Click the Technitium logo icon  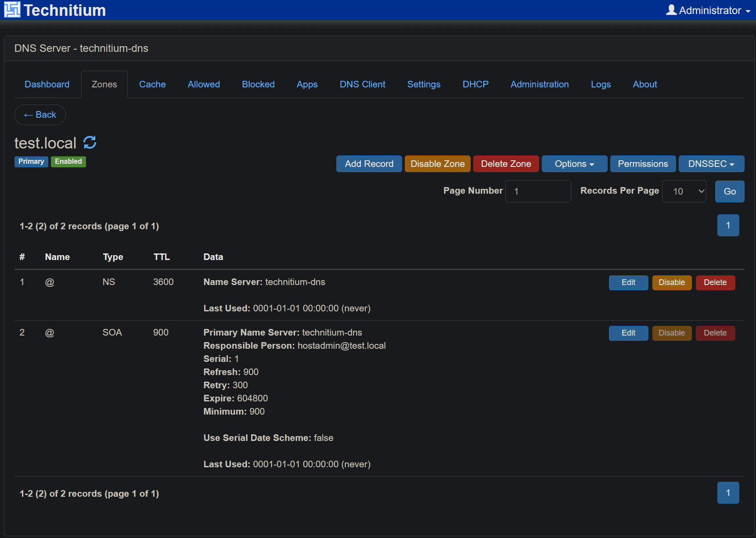pos(12,10)
